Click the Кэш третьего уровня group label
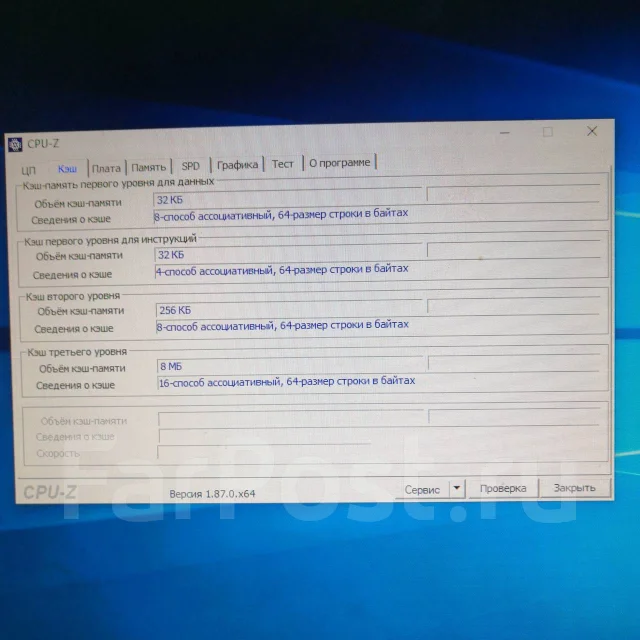 77,352
